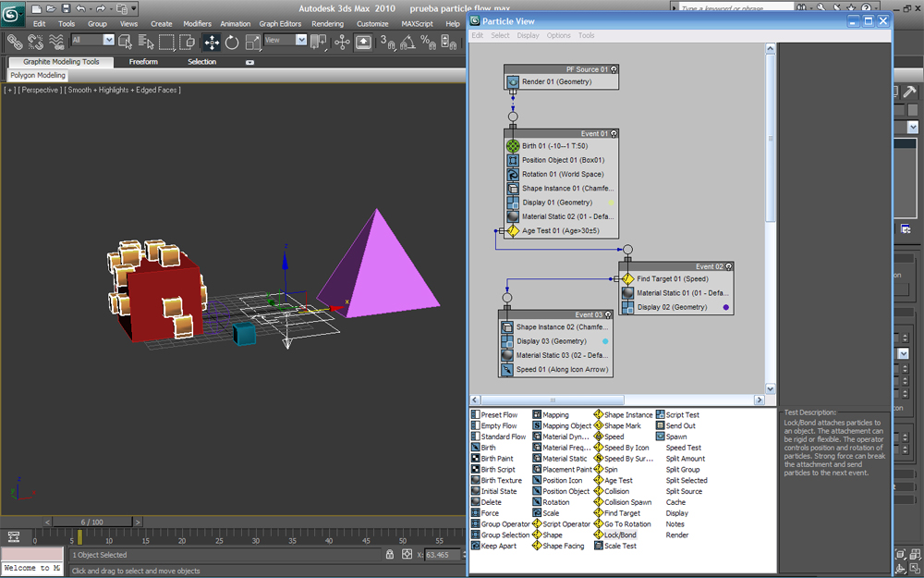Click the pink MAXScript listener box
The width and height of the screenshot is (924, 578).
[31, 554]
